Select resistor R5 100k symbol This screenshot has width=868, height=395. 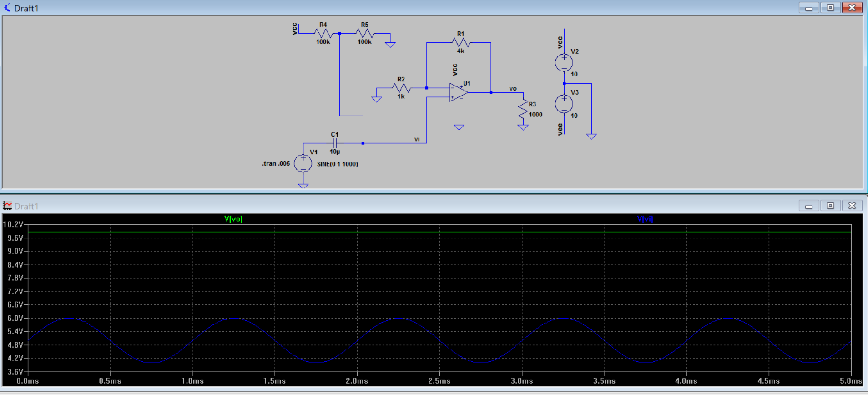(364, 33)
